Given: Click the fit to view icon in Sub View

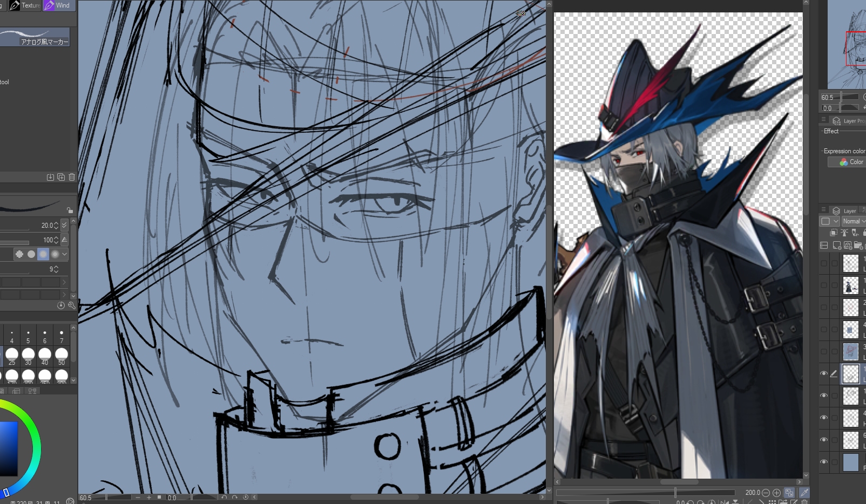Looking at the screenshot, I should click(x=789, y=493).
